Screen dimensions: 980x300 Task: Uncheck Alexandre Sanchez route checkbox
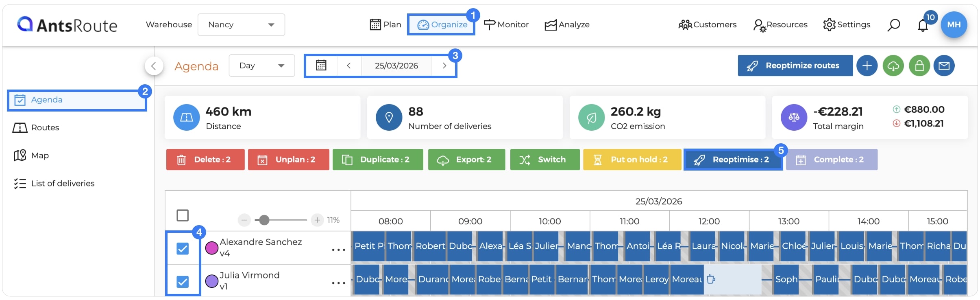tap(183, 248)
